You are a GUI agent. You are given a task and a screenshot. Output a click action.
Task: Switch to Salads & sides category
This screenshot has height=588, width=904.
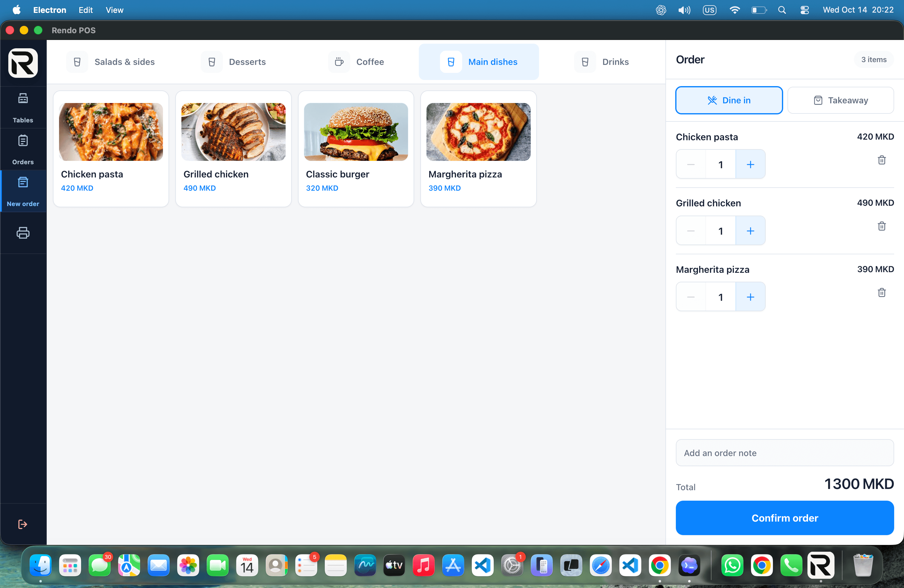tap(110, 62)
